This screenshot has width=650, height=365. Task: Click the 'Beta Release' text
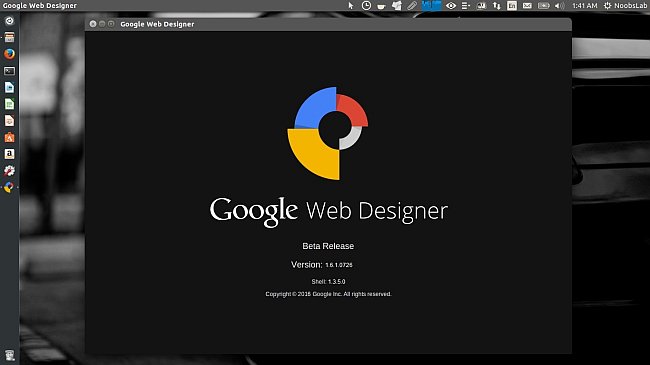point(328,246)
